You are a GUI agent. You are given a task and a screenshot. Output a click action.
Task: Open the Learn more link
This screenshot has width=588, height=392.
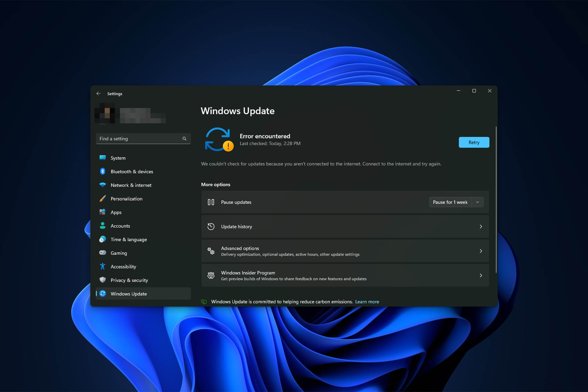(367, 302)
